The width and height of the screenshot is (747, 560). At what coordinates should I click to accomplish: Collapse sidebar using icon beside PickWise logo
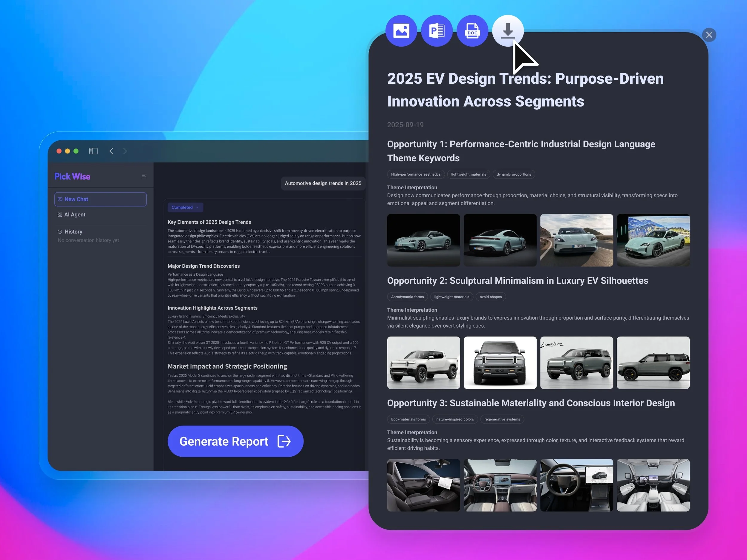[x=144, y=176]
